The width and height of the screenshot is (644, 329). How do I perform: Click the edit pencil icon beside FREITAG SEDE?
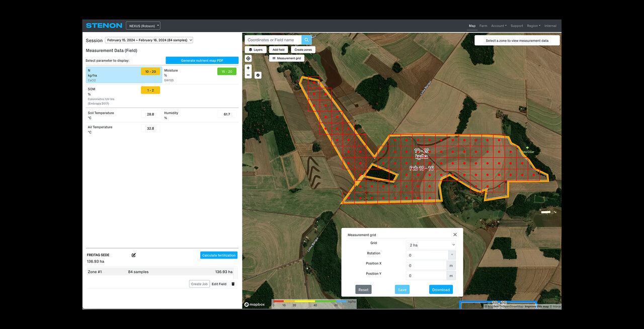pos(134,255)
